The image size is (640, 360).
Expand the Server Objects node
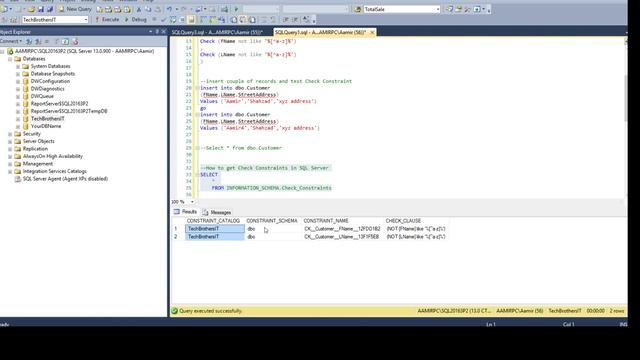coord(10,141)
